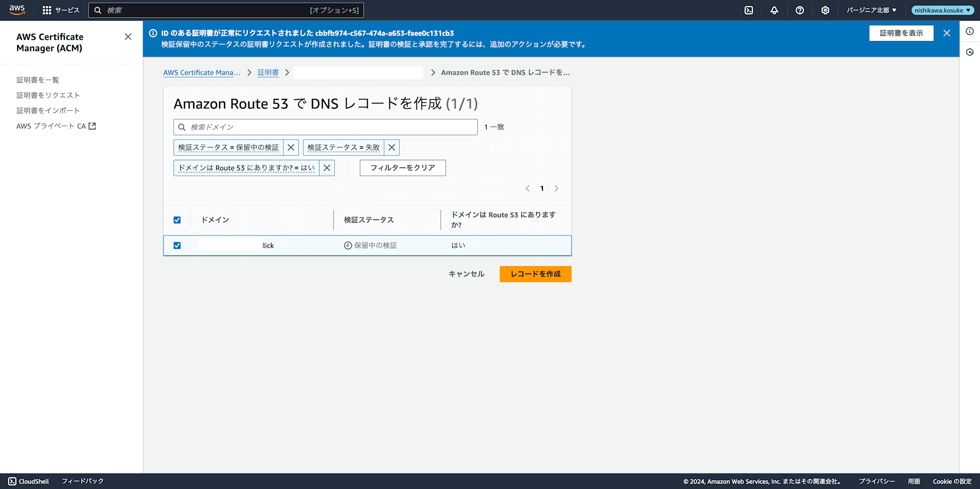Open フィードバック in footer

[83, 481]
